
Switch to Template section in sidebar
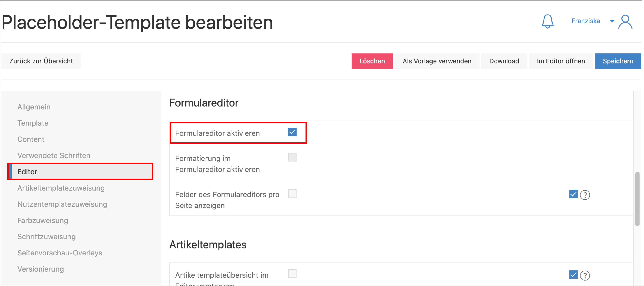(33, 123)
